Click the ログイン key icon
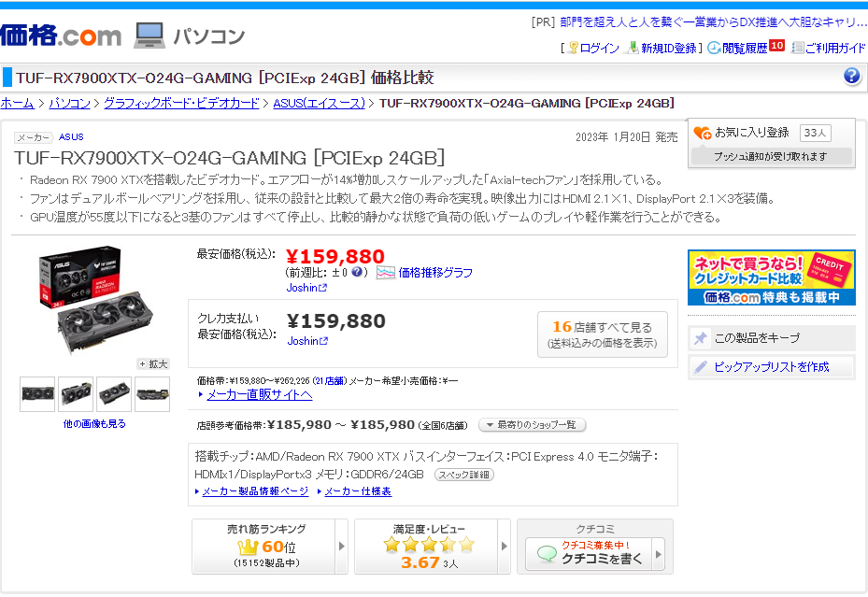The height and width of the screenshot is (597, 868). 574,49
